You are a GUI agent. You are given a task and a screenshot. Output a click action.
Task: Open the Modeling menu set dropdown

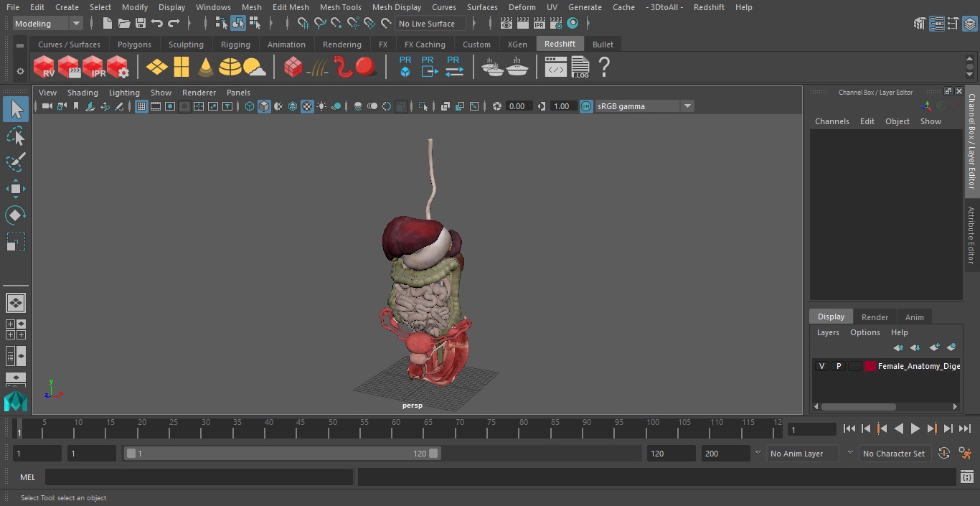click(x=48, y=24)
